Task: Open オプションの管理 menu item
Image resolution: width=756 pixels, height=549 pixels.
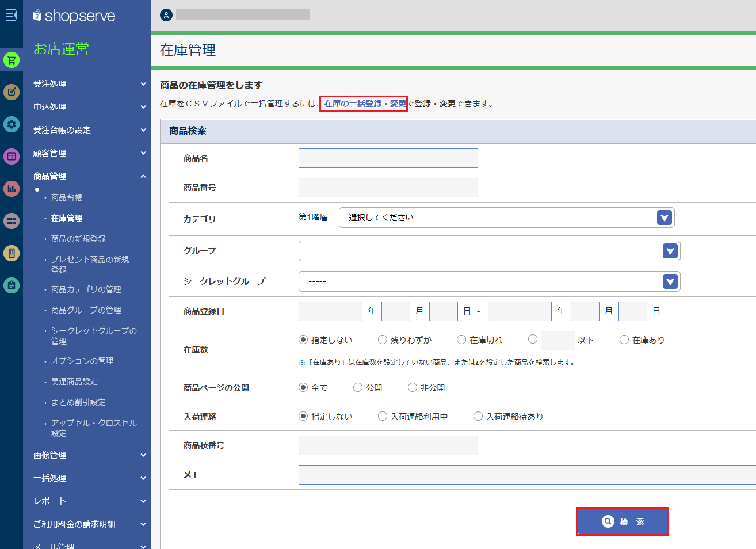Action: pyautogui.click(x=82, y=361)
